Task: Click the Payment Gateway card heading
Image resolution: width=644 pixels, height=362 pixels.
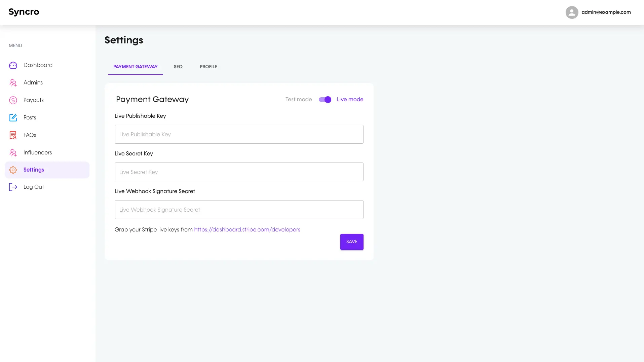Action: point(152,100)
